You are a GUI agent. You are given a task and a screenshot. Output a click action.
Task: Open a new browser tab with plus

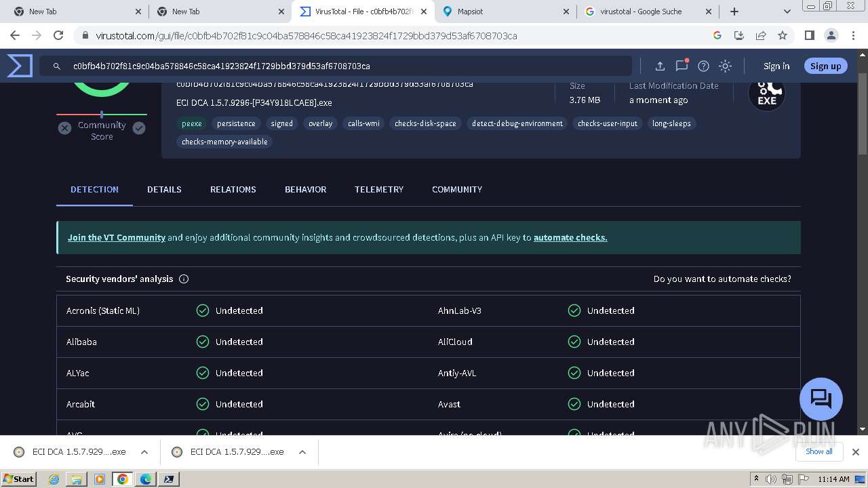(x=734, y=12)
